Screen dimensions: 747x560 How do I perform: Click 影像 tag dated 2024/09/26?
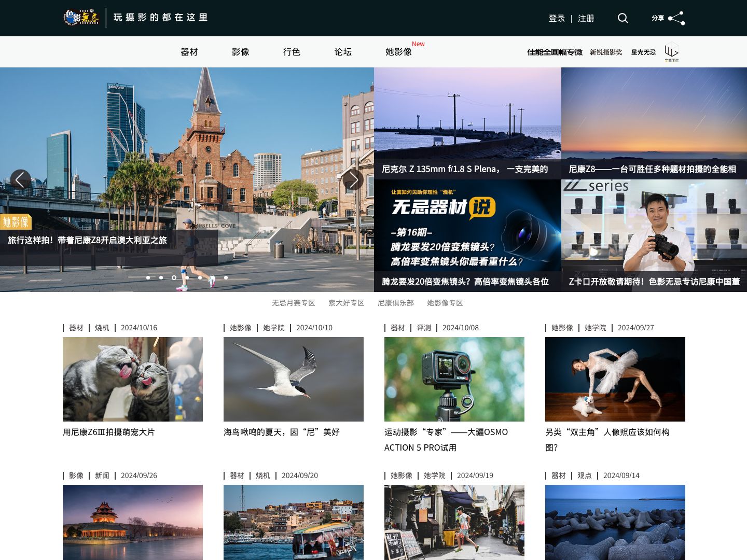[76, 475]
